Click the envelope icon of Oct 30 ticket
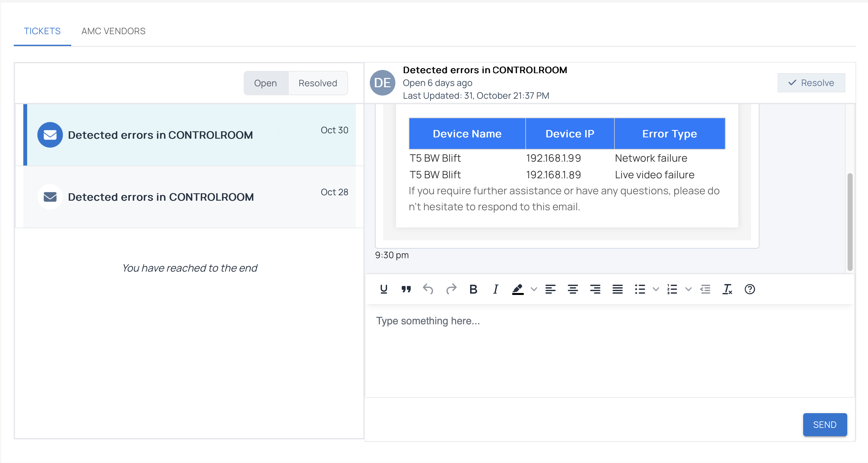This screenshot has height=463, width=868. (x=50, y=135)
